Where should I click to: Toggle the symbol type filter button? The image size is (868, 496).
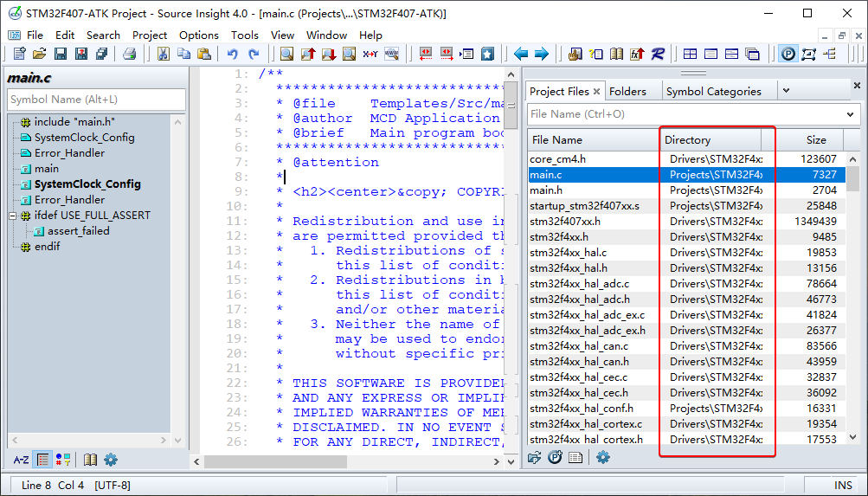pos(63,460)
